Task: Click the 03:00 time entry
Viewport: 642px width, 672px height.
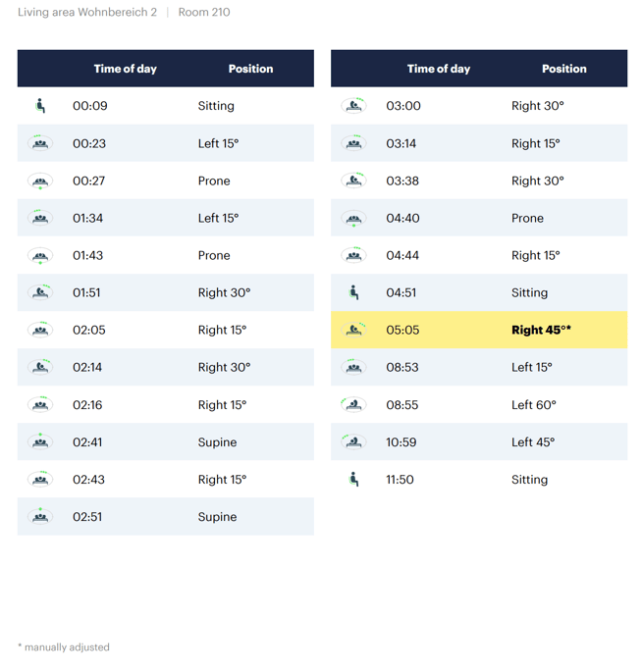Action: coord(403,105)
